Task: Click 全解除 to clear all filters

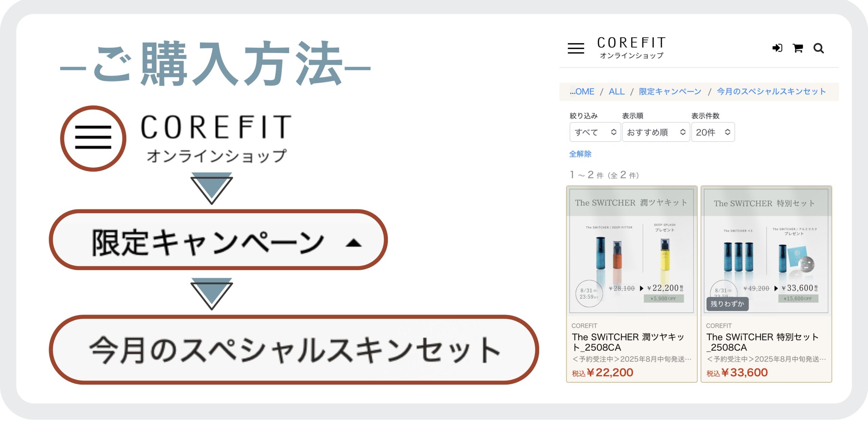Action: pyautogui.click(x=580, y=154)
